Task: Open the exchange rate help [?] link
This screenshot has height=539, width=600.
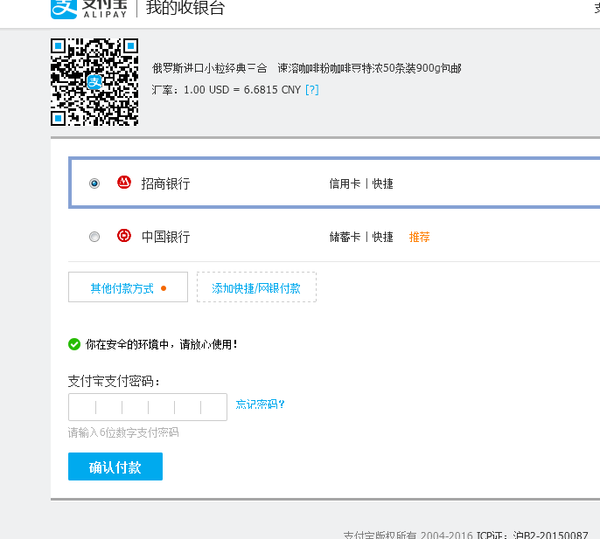Action: tap(312, 90)
